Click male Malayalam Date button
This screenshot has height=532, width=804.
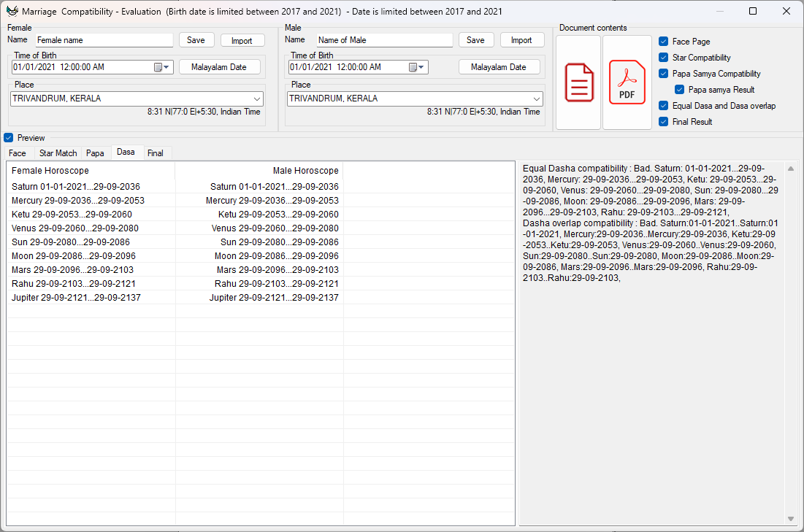498,67
